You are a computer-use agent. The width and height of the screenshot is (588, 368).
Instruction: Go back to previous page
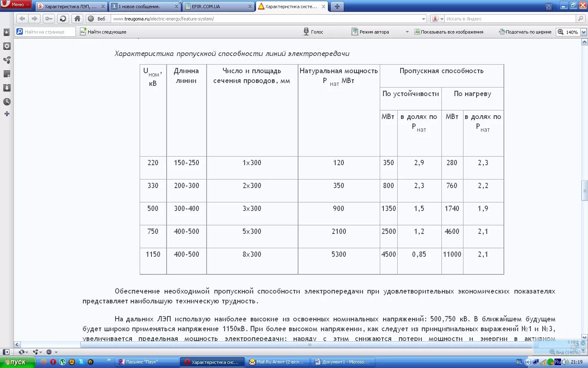pos(22,18)
